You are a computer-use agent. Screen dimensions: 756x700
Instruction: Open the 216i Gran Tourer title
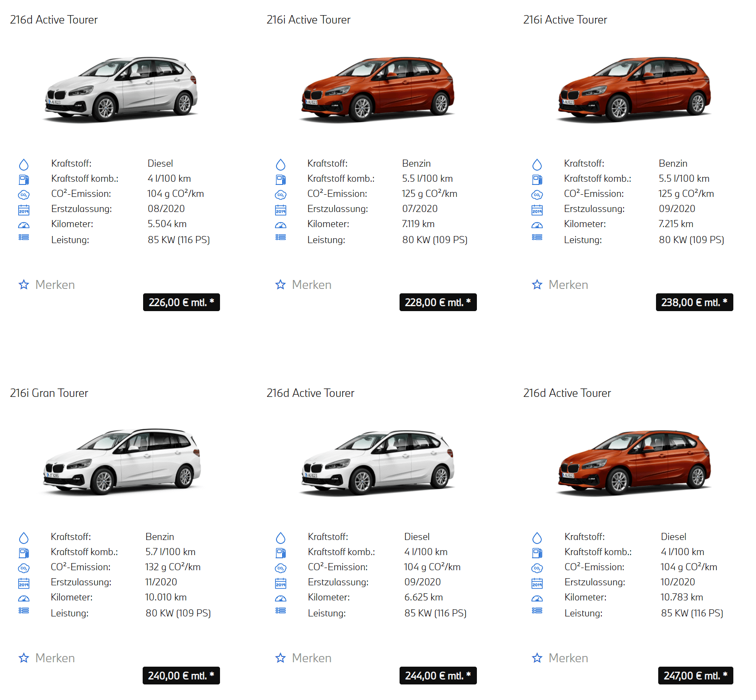(49, 393)
